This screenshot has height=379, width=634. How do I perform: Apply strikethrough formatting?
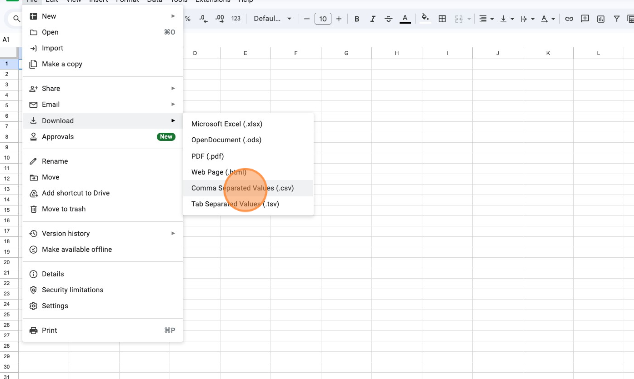click(x=388, y=19)
